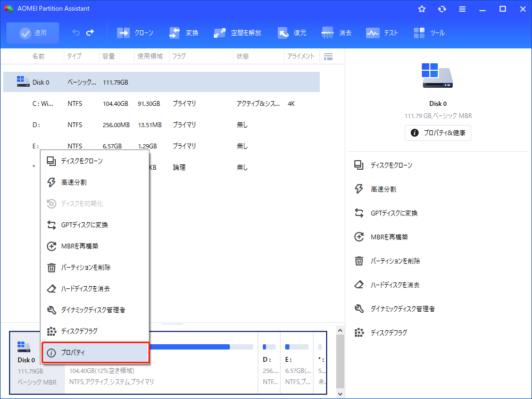Screen dimensions: 532x399
Task: Click the 使用領域 column header
Action: coord(150,56)
